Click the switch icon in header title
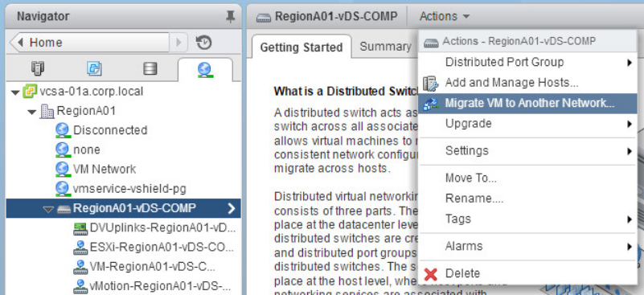This screenshot has height=295, width=644. point(263,17)
